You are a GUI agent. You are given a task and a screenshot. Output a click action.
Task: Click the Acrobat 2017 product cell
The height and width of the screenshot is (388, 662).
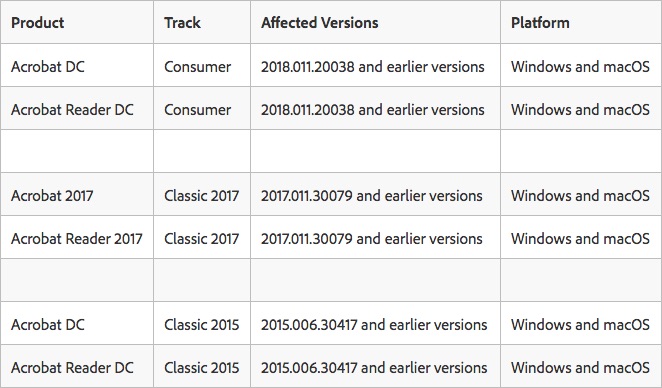pos(52,196)
